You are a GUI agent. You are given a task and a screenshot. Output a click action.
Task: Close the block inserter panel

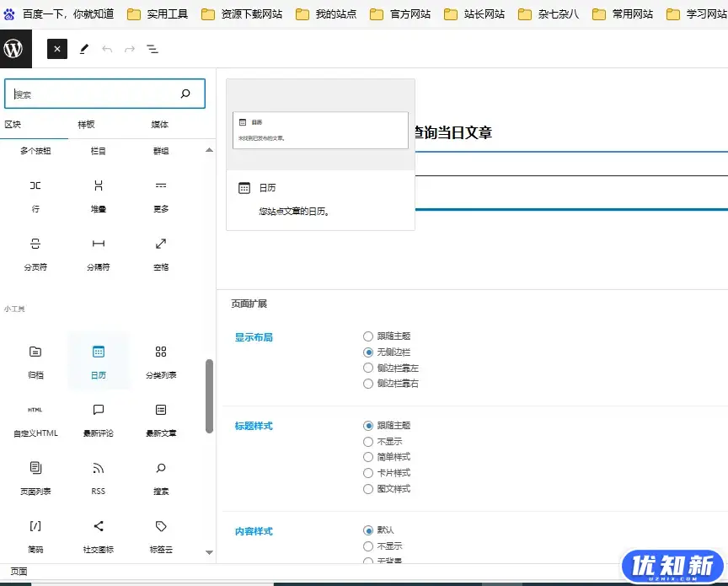(x=57, y=50)
